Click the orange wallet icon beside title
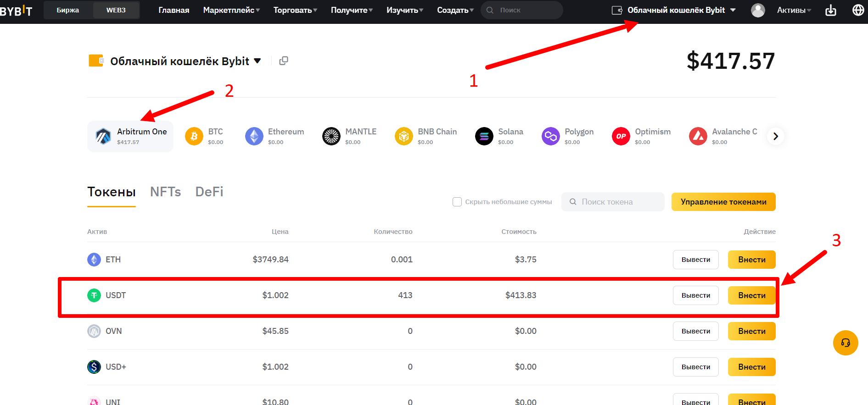This screenshot has width=868, height=405. (95, 61)
